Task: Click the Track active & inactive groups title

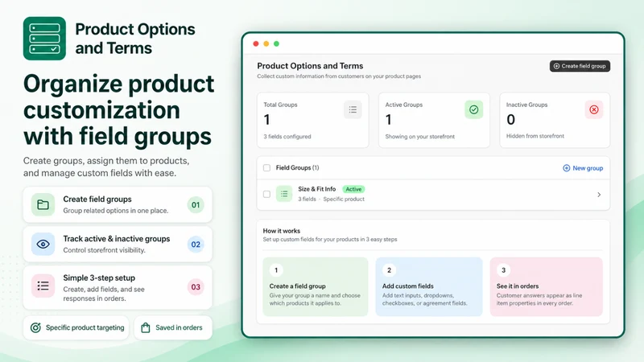Action: pos(116,238)
